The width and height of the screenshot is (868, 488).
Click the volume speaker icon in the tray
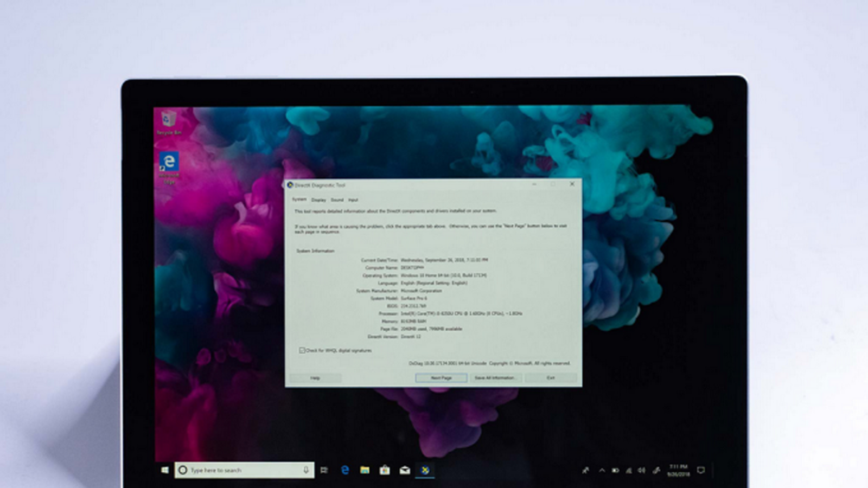[642, 470]
